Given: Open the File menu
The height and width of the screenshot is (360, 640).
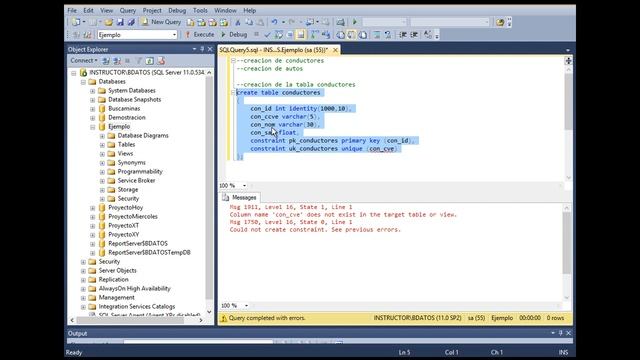Looking at the screenshot, I should click(72, 10).
